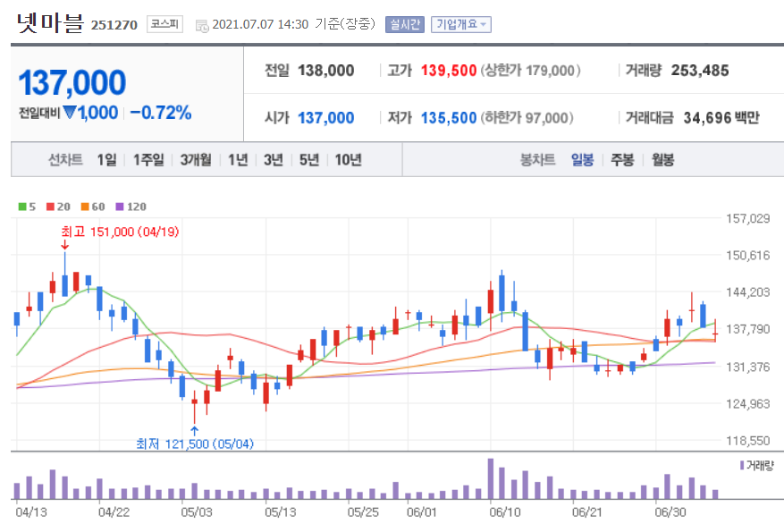The width and height of the screenshot is (784, 532).
Task: Select the 1년 line chart tab
Action: [x=238, y=159]
